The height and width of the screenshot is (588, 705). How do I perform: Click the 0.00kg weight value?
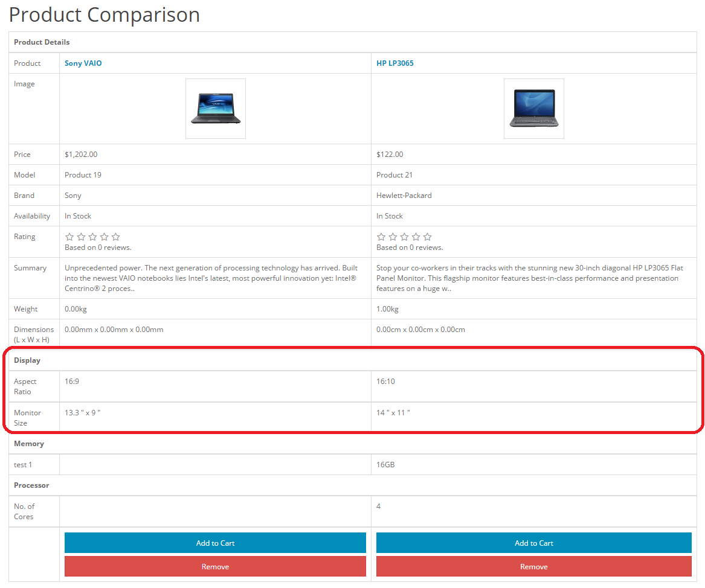click(x=76, y=309)
